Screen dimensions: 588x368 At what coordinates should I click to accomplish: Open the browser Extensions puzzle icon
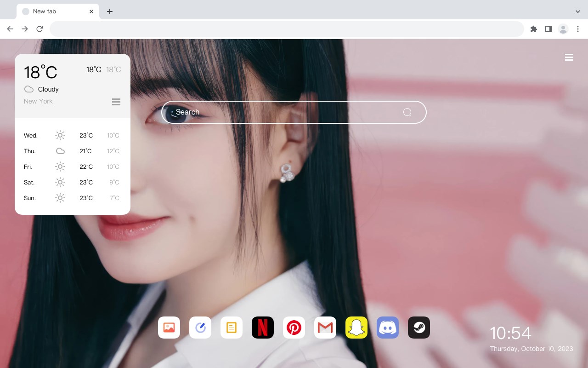(x=533, y=29)
